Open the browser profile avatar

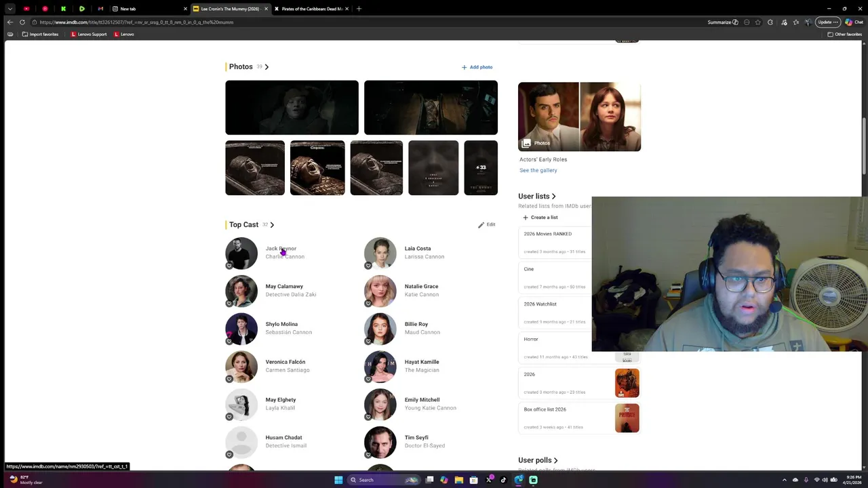(808, 22)
